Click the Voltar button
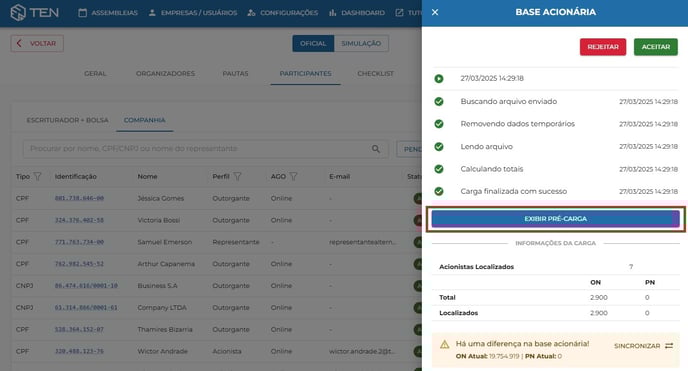This screenshot has width=688, height=371. pyautogui.click(x=37, y=43)
